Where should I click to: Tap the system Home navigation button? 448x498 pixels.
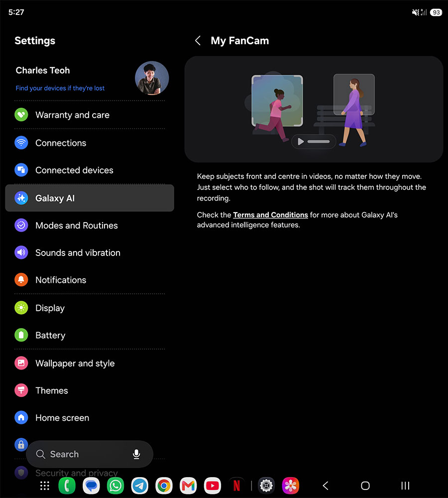pyautogui.click(x=365, y=486)
